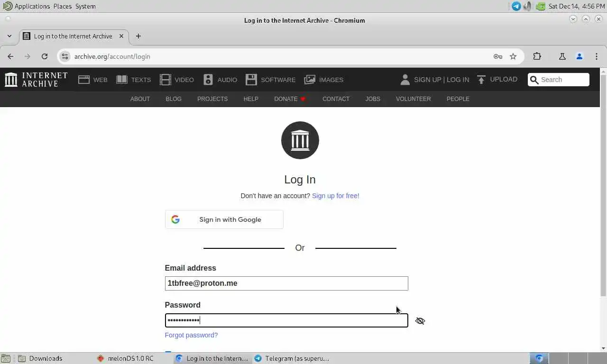Viewport: 607px width, 364px height.
Task: Open the PEOPLE link
Action: click(458, 99)
